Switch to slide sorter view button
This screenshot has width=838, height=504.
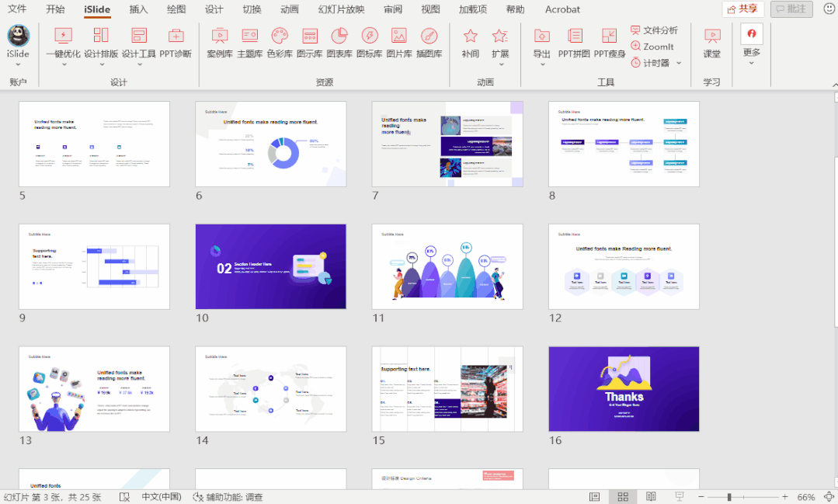623,496
